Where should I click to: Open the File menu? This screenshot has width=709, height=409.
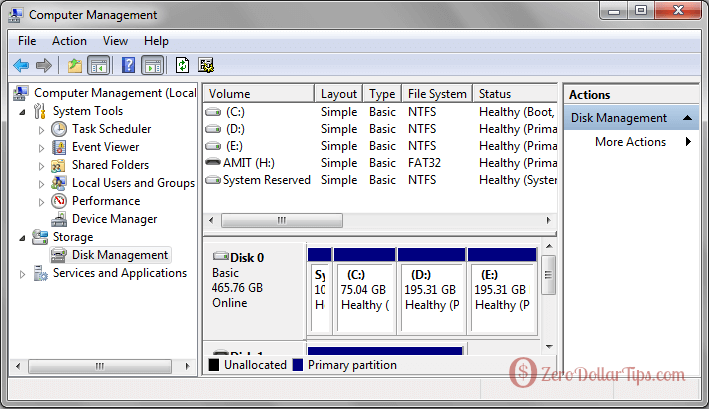click(x=27, y=41)
